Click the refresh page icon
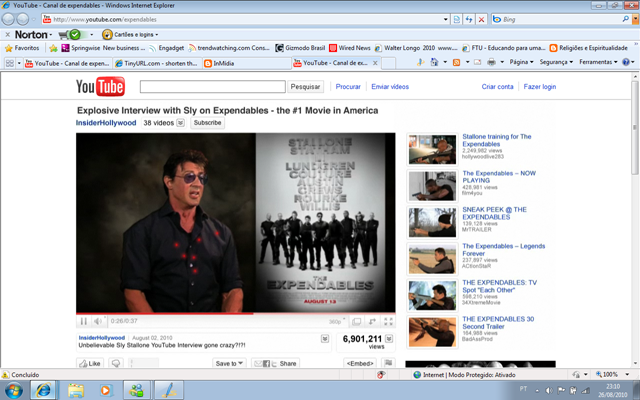 (x=469, y=19)
